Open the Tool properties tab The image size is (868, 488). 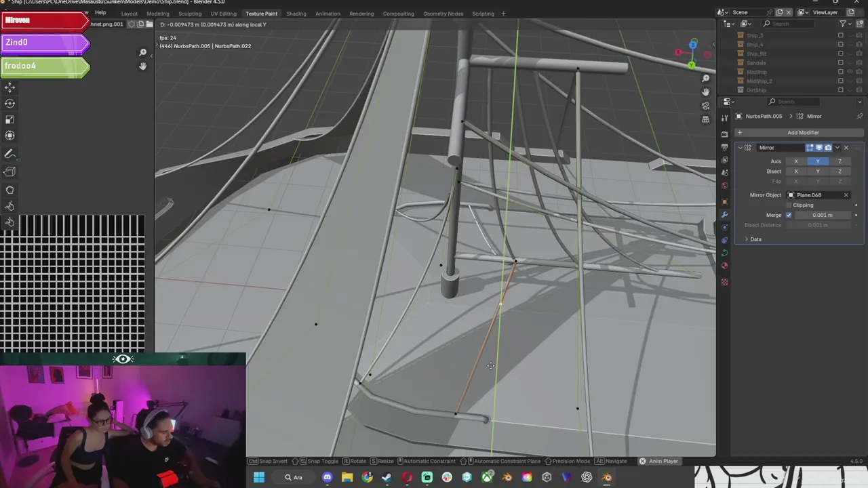[x=724, y=119]
